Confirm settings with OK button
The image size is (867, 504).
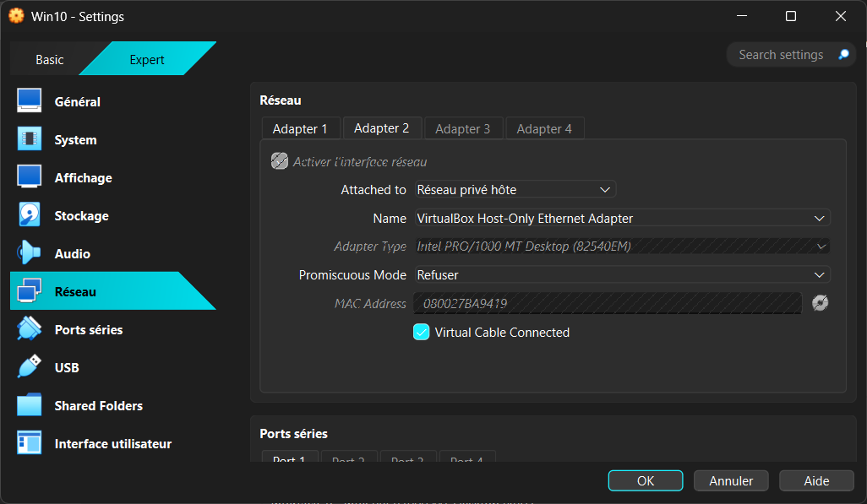(x=646, y=480)
